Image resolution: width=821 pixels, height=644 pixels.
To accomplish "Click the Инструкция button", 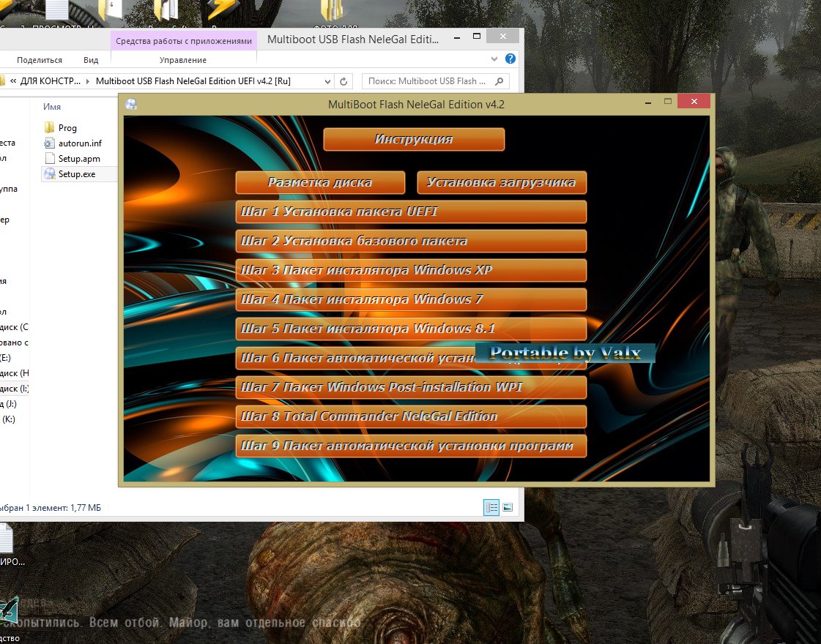I will click(414, 139).
